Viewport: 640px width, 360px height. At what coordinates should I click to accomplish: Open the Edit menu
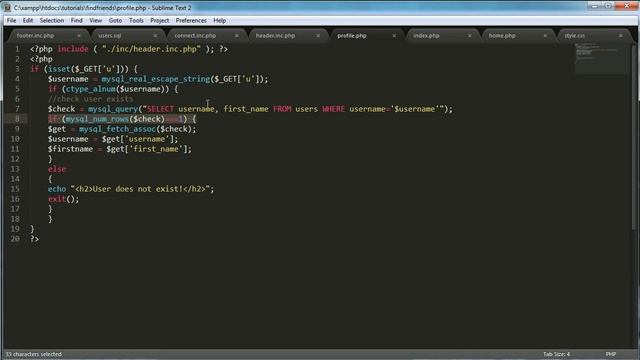pos(28,20)
